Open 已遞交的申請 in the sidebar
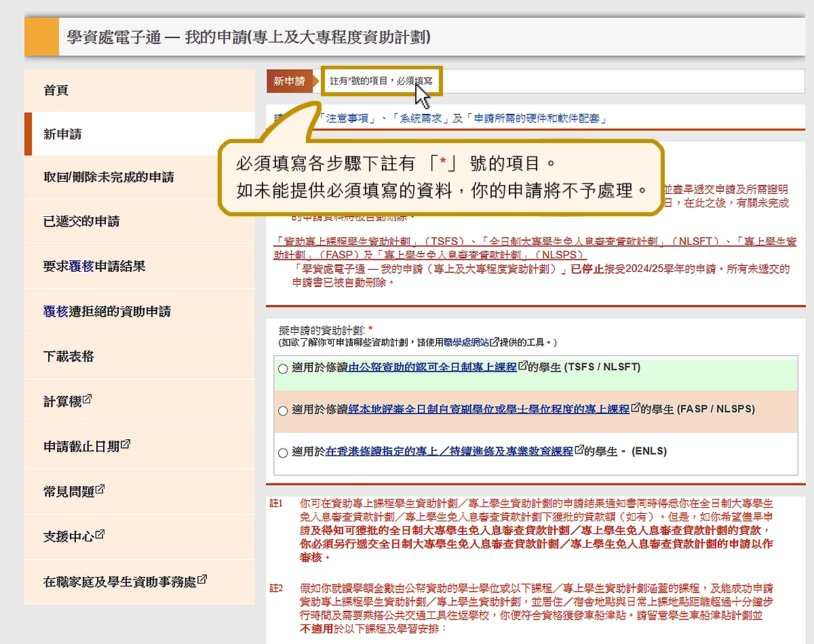Screen dimensions: 814x644 140,222
